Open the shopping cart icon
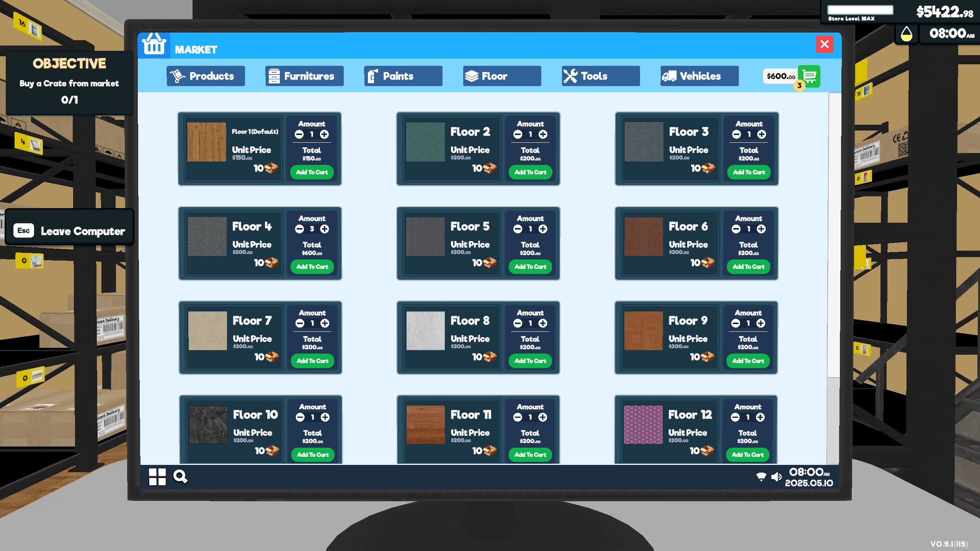Screen dimensions: 980x551 click(x=809, y=76)
